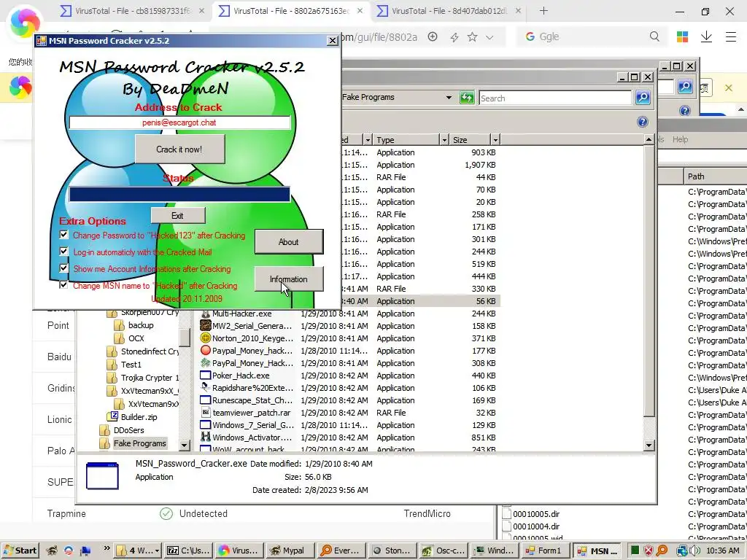The height and width of the screenshot is (560, 747).
Task: Open a new browser tab with plus
Action: tap(543, 10)
